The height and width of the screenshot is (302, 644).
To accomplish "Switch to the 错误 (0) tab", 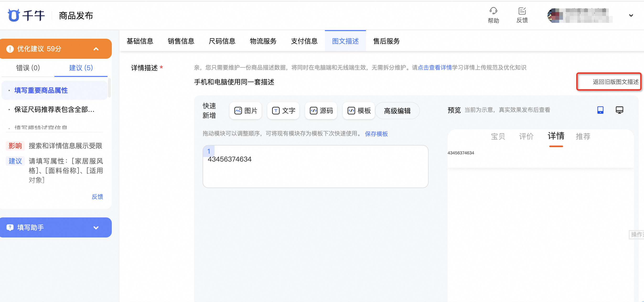I will click(x=28, y=68).
